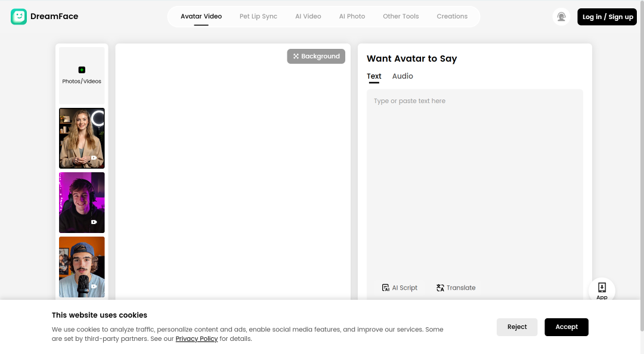
Task: Go to the AI Photo tab
Action: [352, 17]
